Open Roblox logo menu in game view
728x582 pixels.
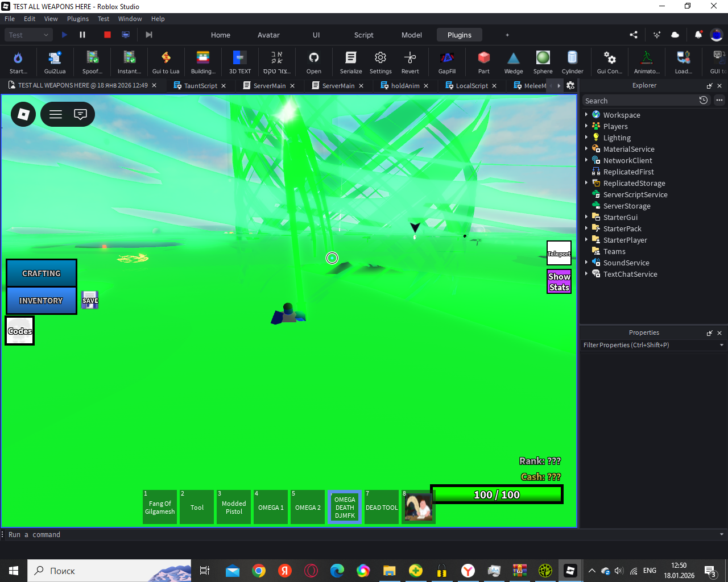(23, 114)
